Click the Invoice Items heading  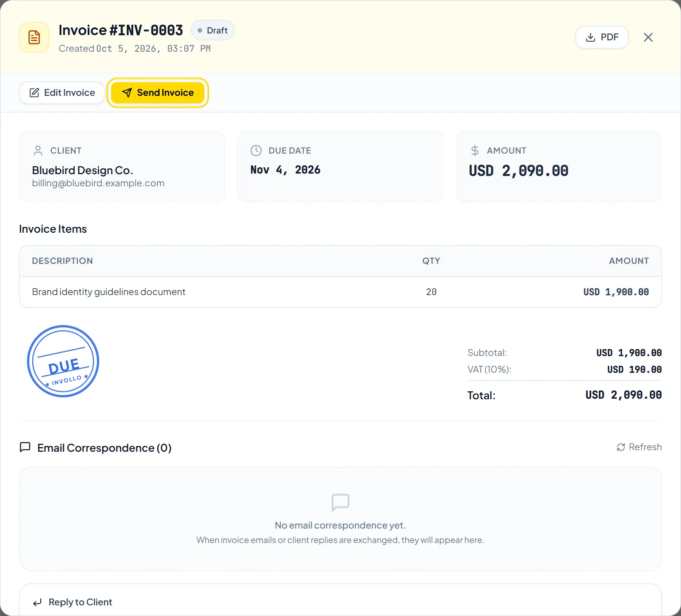click(53, 229)
